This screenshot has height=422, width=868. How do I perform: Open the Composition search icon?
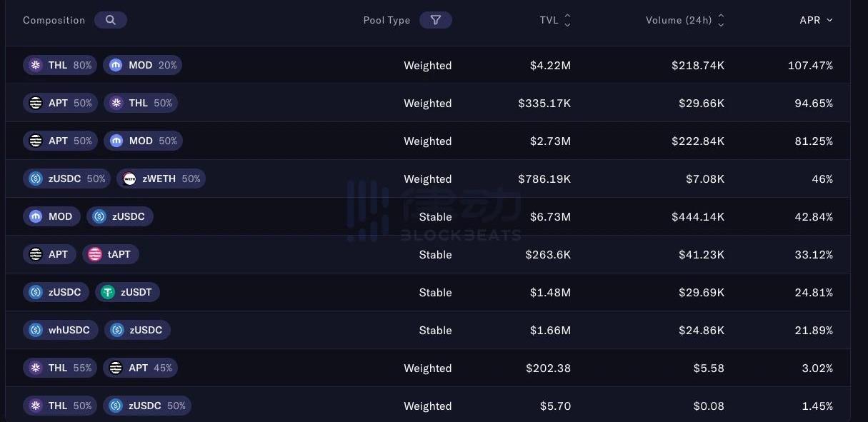pyautogui.click(x=110, y=20)
